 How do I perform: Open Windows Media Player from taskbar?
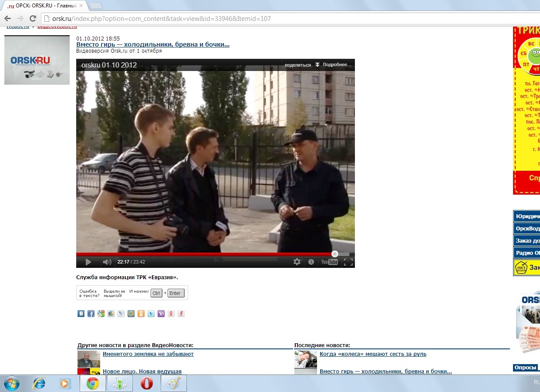(65, 384)
